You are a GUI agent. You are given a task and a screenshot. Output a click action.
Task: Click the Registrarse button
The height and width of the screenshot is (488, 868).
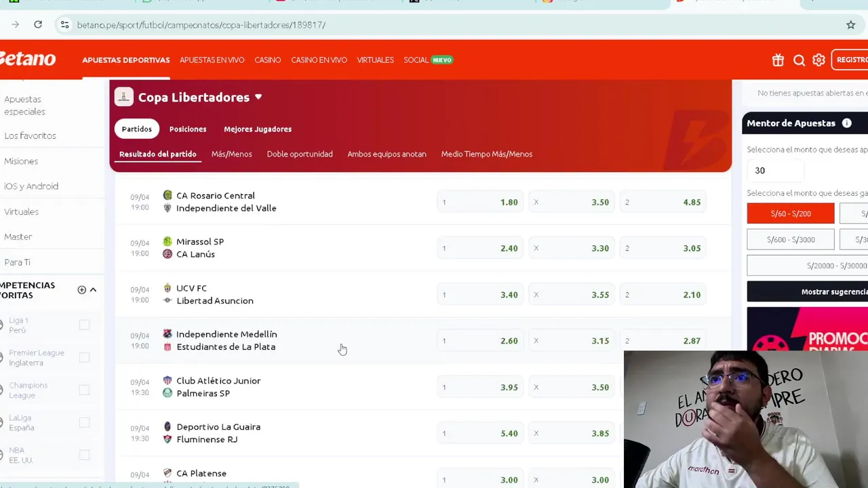(850, 60)
